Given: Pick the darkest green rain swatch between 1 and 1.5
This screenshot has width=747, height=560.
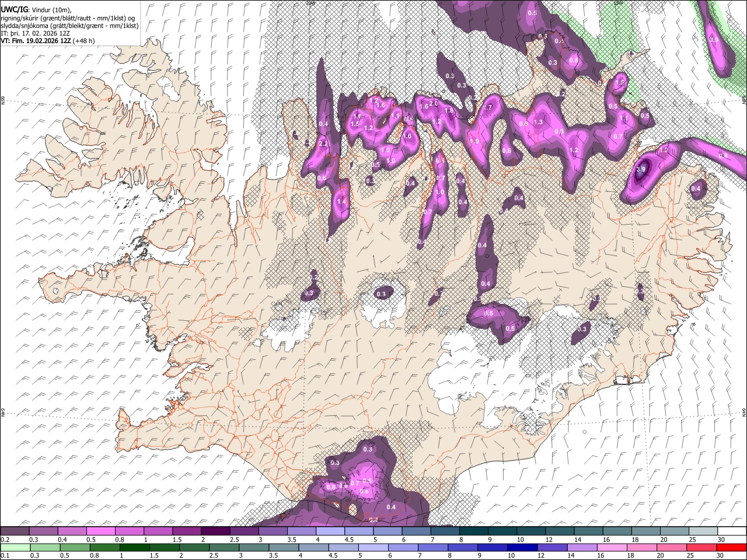Looking at the screenshot, I should pyautogui.click(x=135, y=547).
